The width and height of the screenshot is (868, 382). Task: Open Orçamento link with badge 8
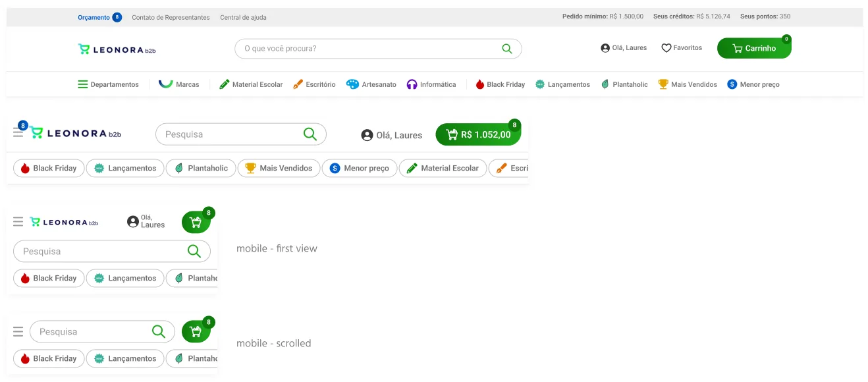coord(99,17)
